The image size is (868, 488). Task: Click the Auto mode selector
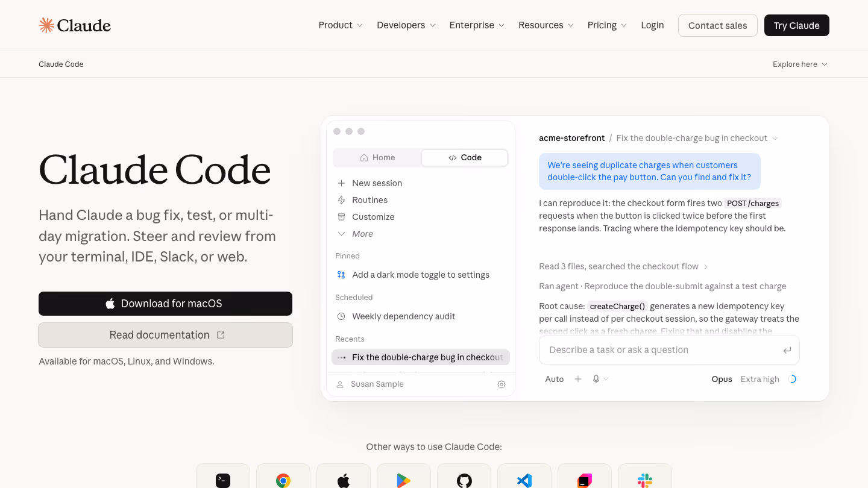[x=555, y=379]
